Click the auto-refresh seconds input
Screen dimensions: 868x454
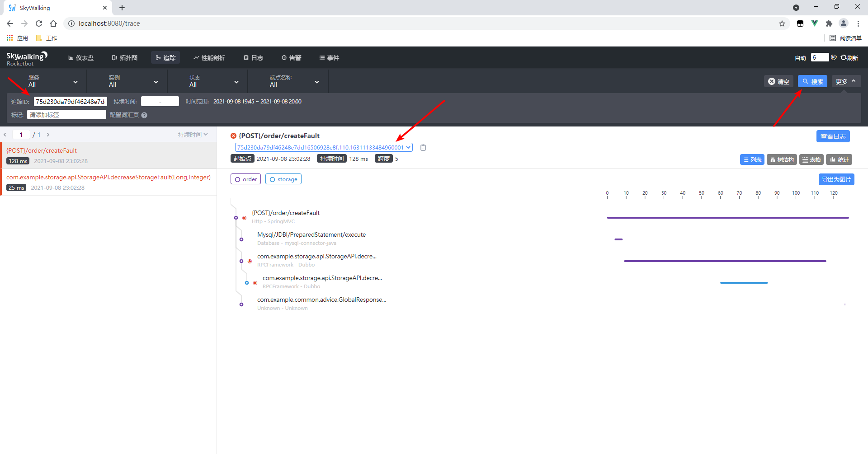(820, 57)
